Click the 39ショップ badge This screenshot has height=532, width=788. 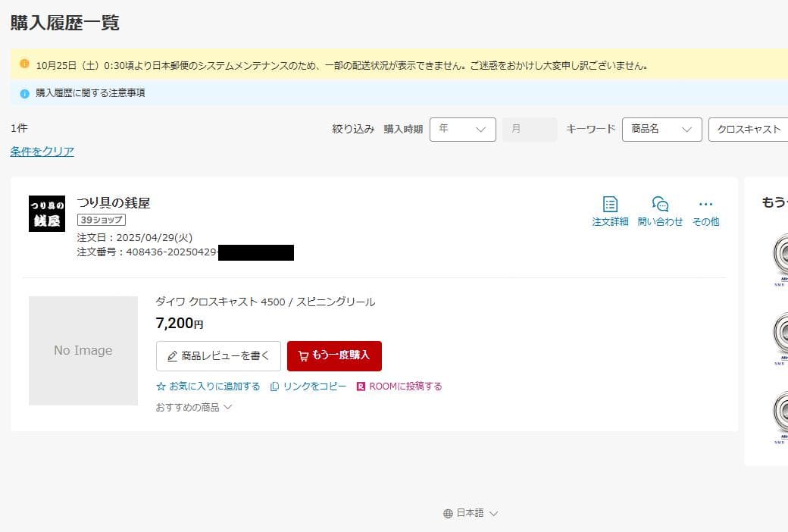(x=101, y=220)
